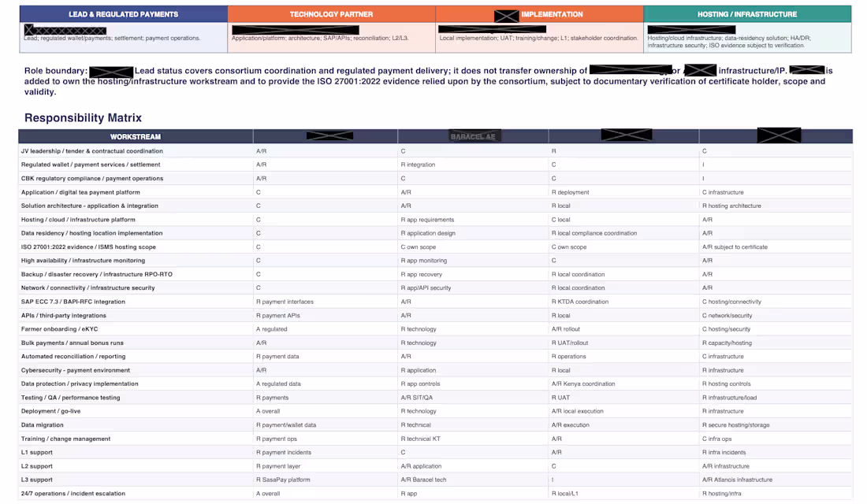Select the 'R app/API security' cell
Viewport: 867px width, 504px height.
coord(426,288)
